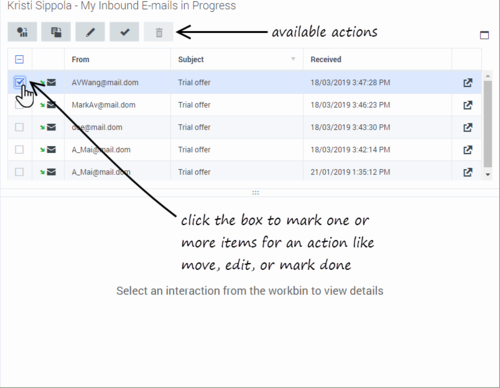The width and height of the screenshot is (500, 388).
Task: Click the move to queue toolbar icon
Action: tap(22, 32)
